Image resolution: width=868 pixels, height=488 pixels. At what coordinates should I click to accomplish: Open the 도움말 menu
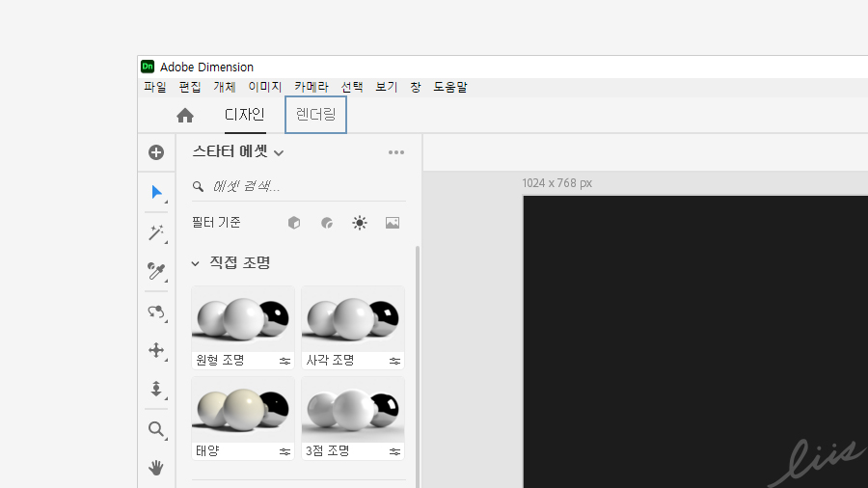click(450, 87)
